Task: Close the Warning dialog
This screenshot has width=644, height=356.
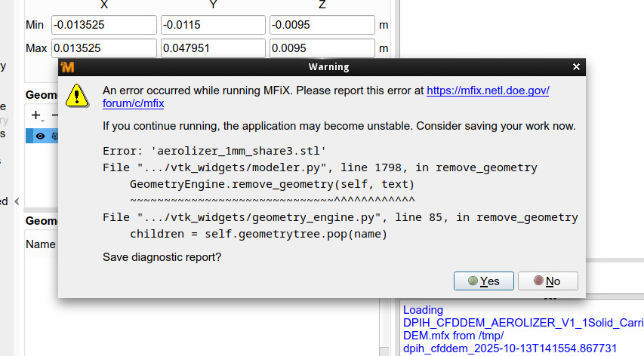Action: point(577,67)
